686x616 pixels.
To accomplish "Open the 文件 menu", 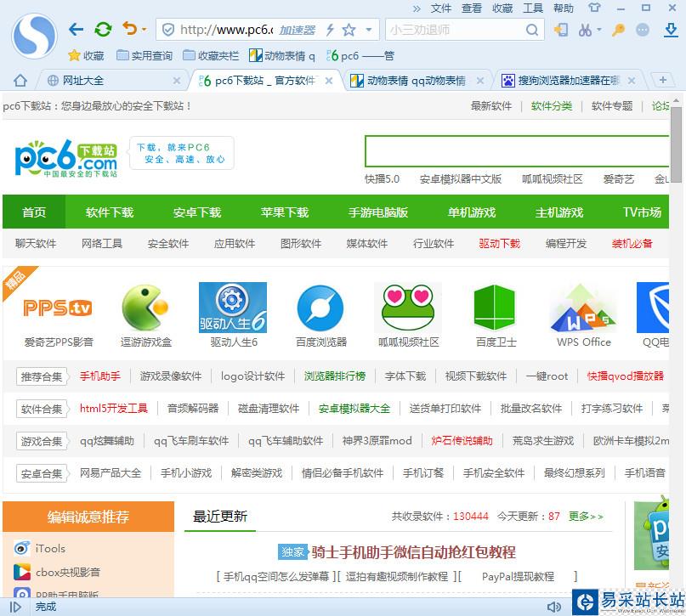I will [440, 8].
